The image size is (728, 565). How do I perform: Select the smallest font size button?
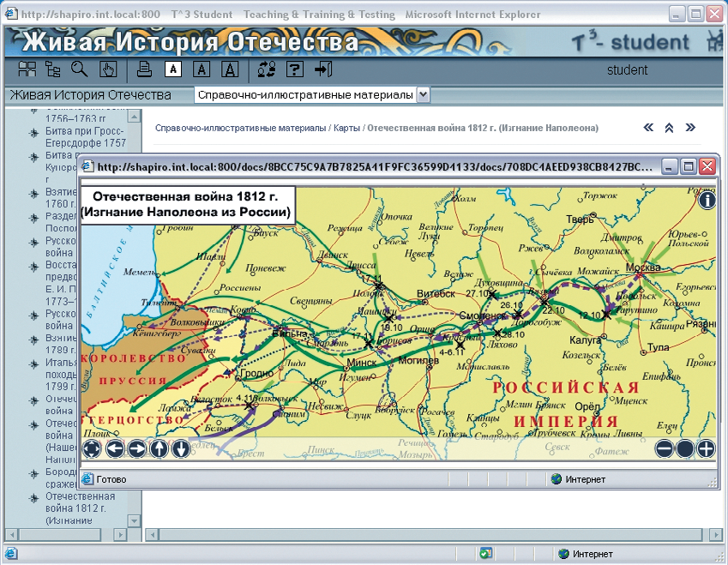pos(172,69)
